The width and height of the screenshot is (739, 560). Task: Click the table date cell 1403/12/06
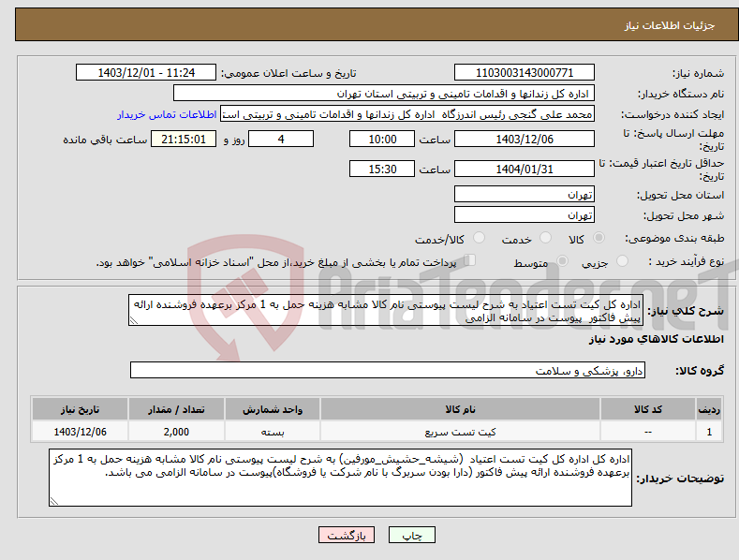81,432
